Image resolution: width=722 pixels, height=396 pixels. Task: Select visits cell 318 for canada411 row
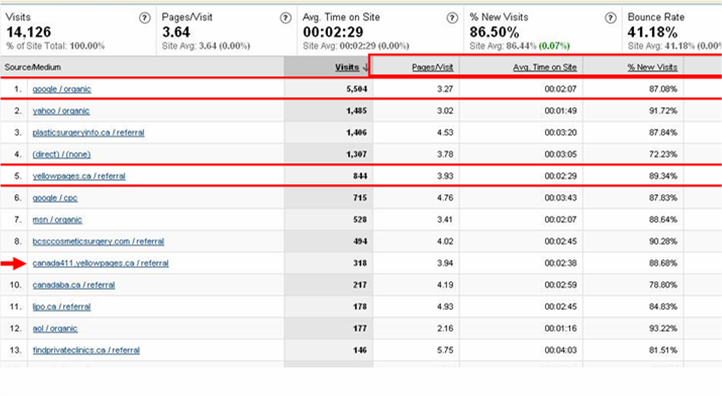(360, 263)
